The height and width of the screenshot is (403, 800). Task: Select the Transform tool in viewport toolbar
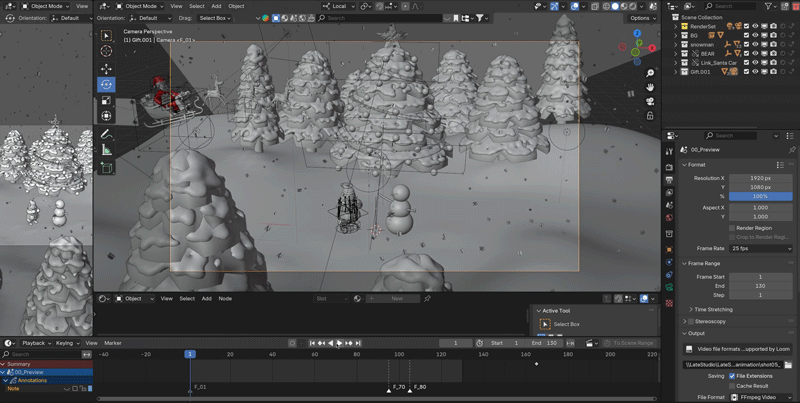click(x=106, y=116)
